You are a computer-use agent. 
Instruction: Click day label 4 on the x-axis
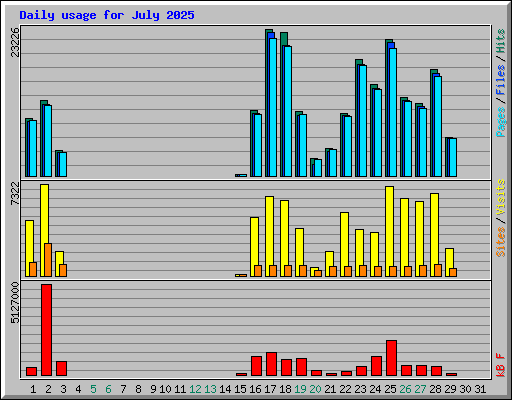(x=78, y=389)
